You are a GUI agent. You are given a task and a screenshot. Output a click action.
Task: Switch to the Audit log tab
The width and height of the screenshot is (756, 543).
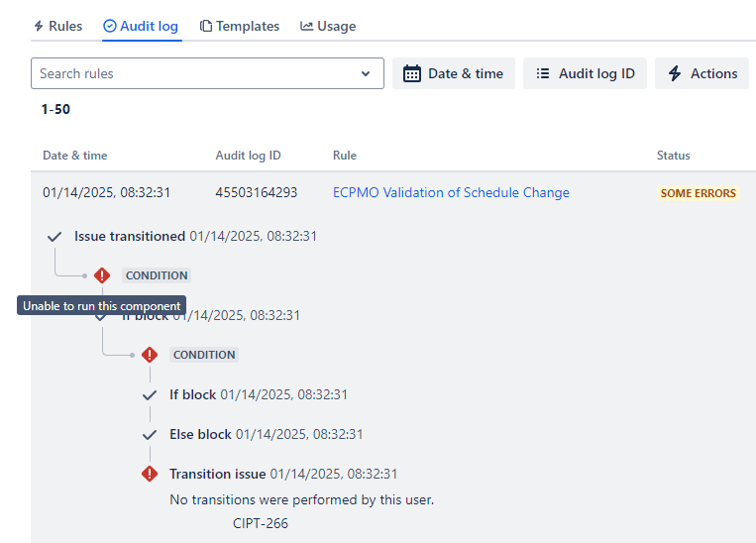pos(142,26)
